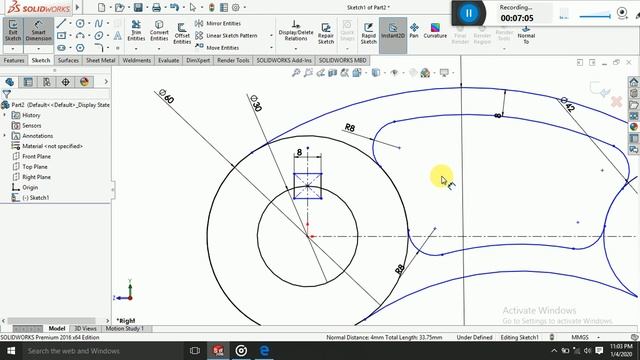
Task: Click the Motion Study 1 tab
Action: tap(124, 329)
